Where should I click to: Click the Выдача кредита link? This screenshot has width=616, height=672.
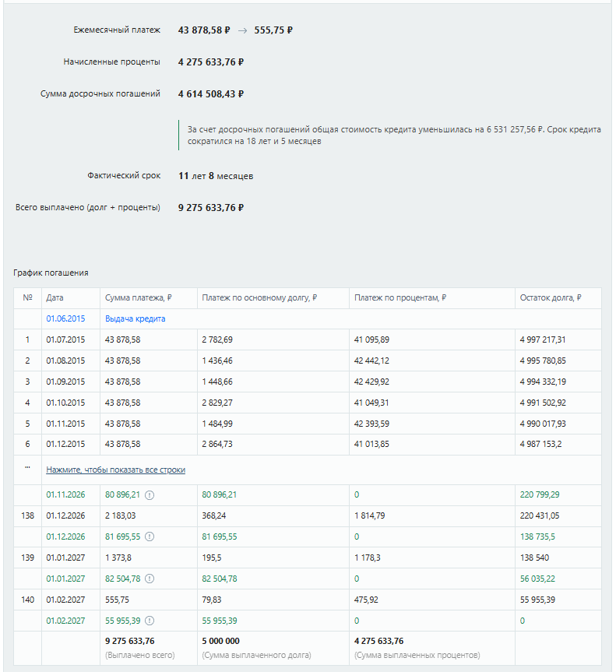135,318
